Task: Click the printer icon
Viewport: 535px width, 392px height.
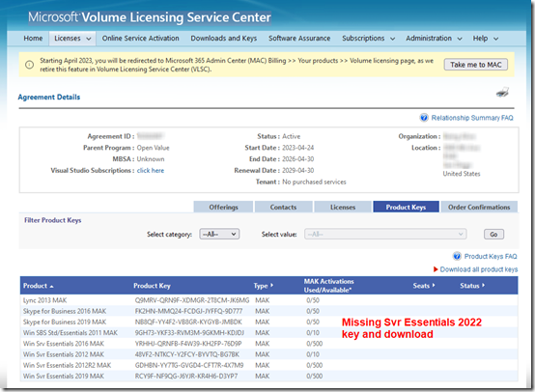Action: pos(502,92)
